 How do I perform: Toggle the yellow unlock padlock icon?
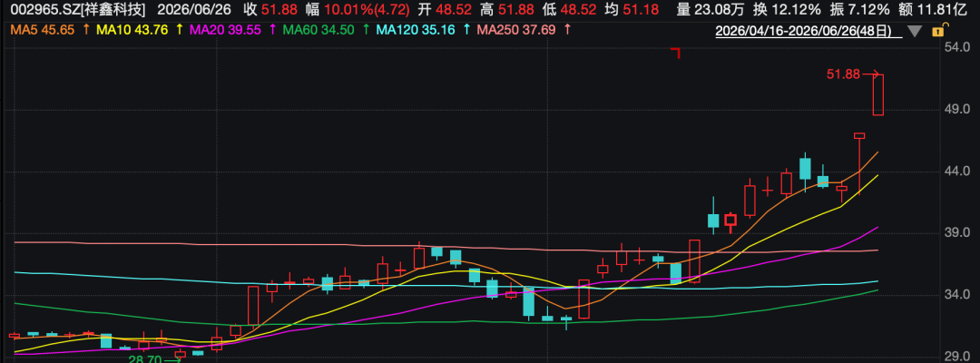tap(937, 31)
